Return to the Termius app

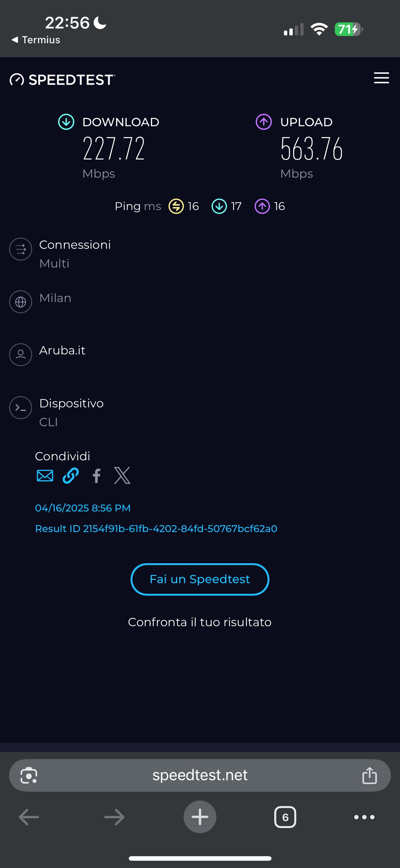pyautogui.click(x=36, y=40)
